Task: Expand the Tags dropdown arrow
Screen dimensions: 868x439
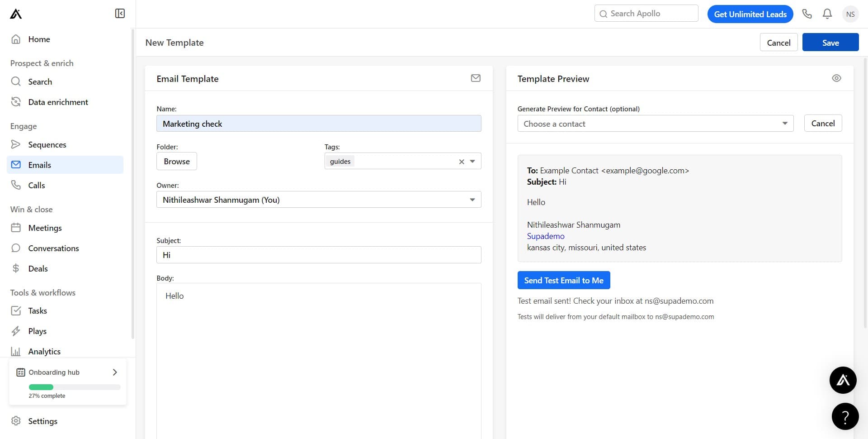Action: point(472,162)
